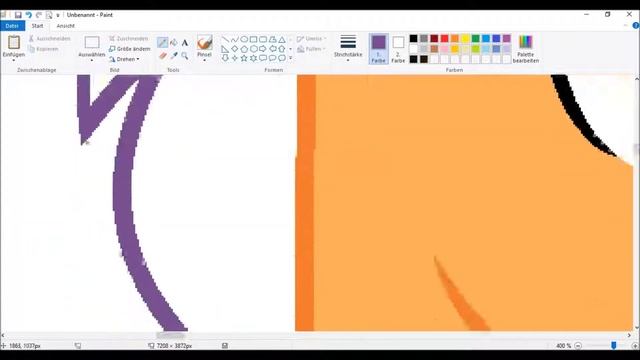Select the Magnifier tool
Image resolution: width=640 pixels, height=360 pixels.
185,56
